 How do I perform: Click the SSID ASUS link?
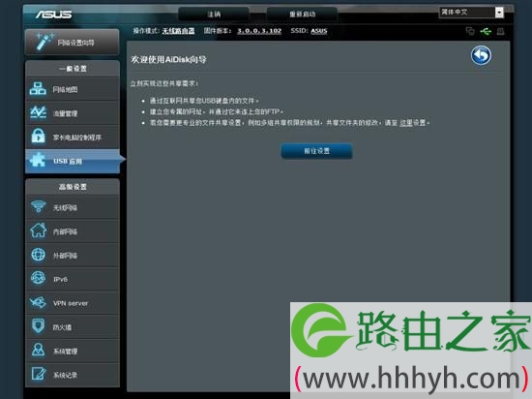pos(319,31)
